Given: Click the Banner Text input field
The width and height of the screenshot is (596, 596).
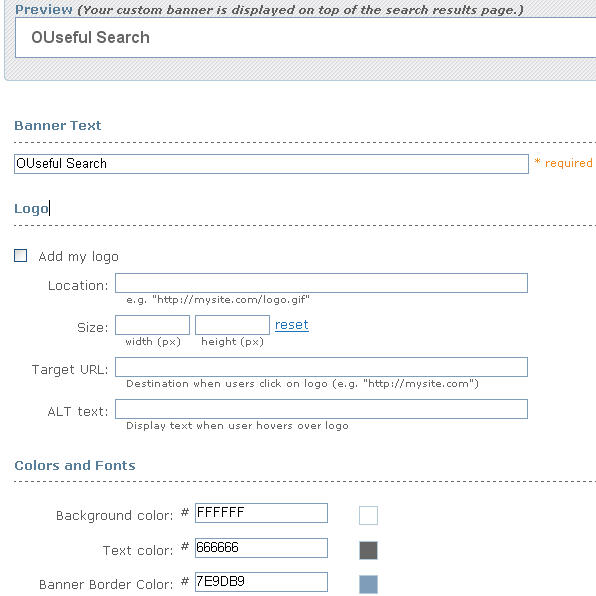Looking at the screenshot, I should [x=271, y=164].
